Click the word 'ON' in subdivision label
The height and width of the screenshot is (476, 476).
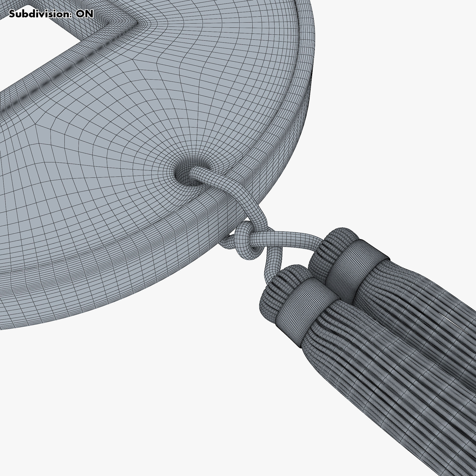pos(85,14)
